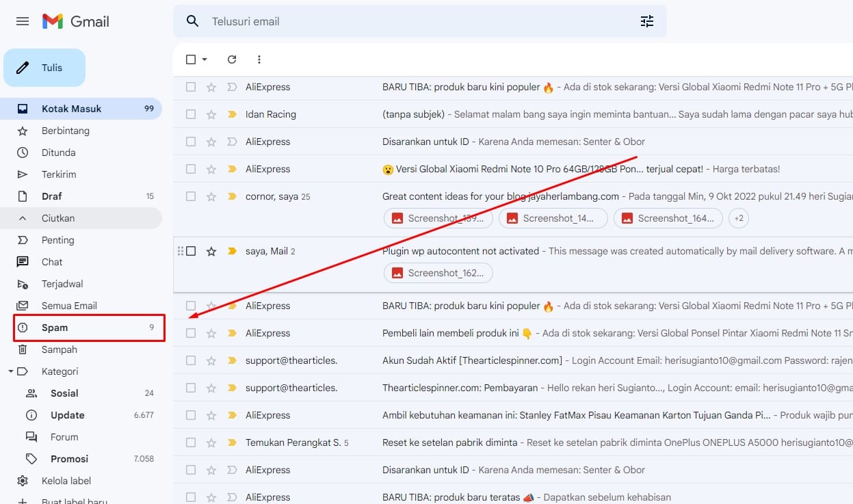The width and height of the screenshot is (853, 504).
Task: Open the main menu hamburger icon
Action: coord(23,21)
